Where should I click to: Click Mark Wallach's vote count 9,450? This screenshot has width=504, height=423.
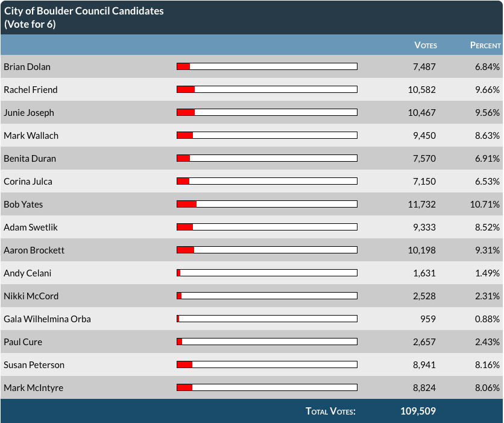pos(424,136)
